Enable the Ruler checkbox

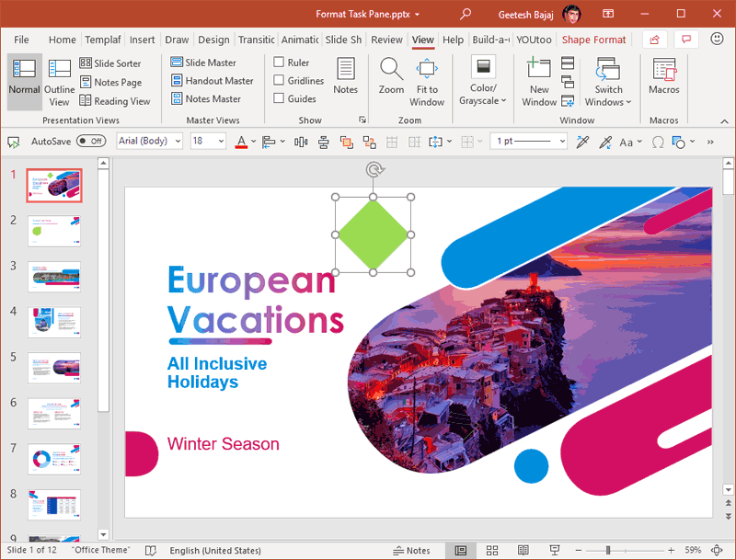click(279, 63)
